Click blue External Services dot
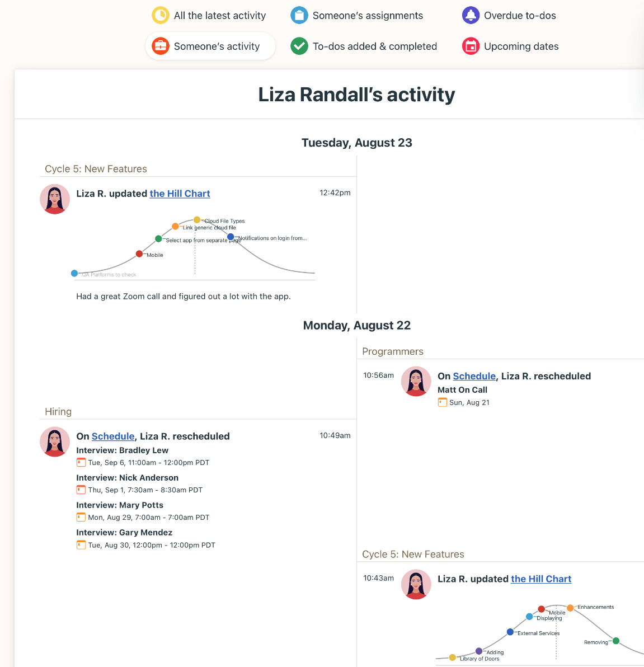This screenshot has width=644, height=667. point(510,632)
